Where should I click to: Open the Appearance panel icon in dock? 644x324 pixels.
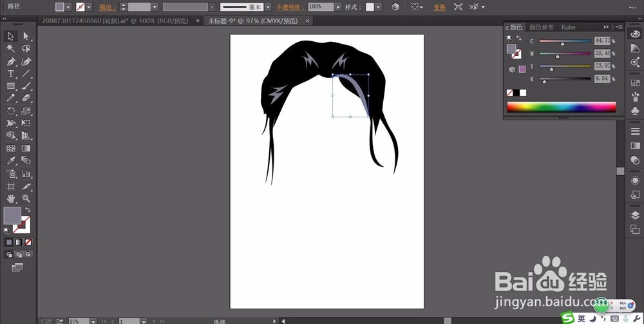635,180
